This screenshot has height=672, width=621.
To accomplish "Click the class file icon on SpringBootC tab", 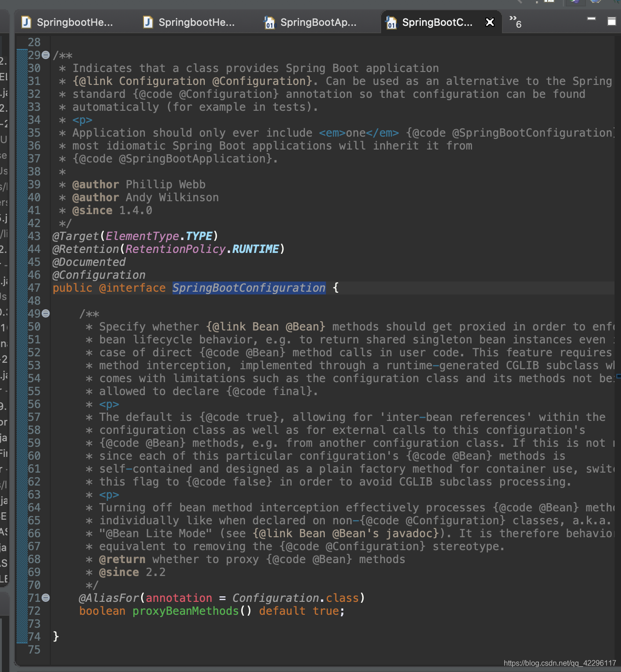I will (391, 22).
